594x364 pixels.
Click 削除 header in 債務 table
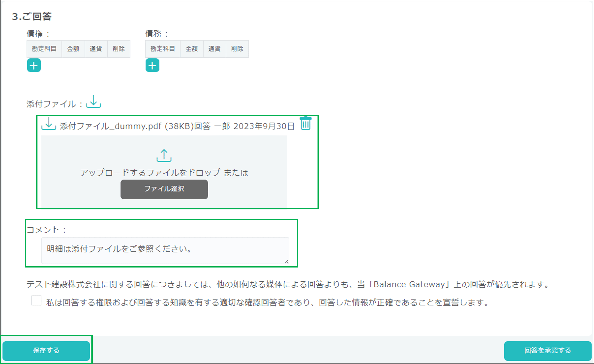(x=237, y=49)
